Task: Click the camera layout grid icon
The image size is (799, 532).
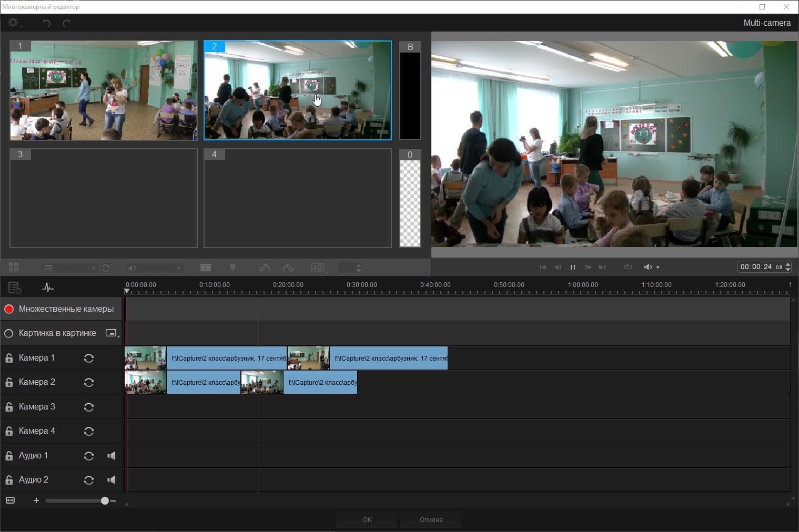Action: (14, 268)
